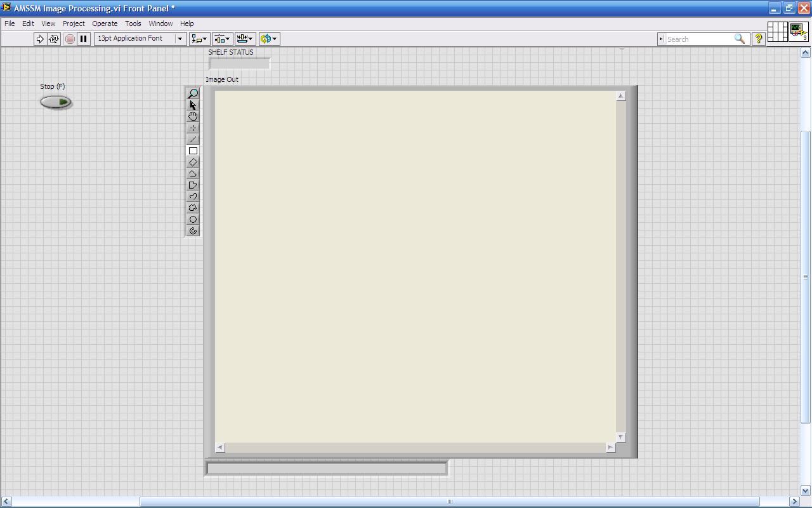Open the Tools menu
The width and height of the screenshot is (812, 508).
pos(133,23)
